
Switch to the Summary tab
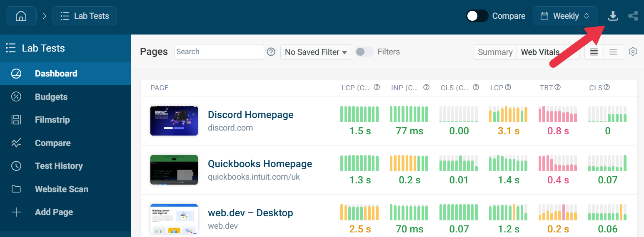[x=495, y=52]
